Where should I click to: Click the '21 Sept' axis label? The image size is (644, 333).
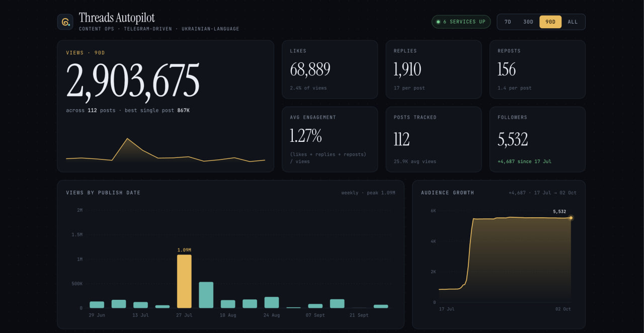[x=359, y=315]
